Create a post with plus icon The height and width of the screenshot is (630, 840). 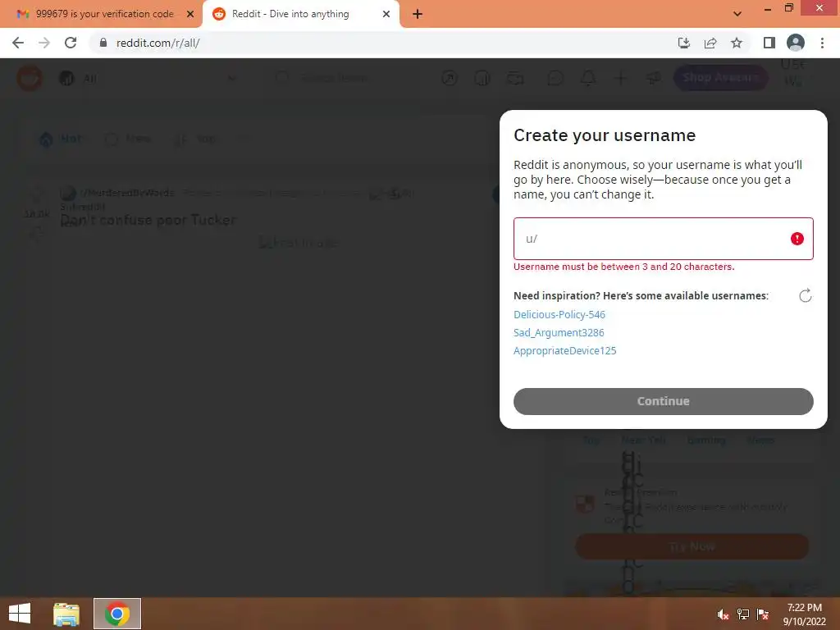pyautogui.click(x=620, y=78)
